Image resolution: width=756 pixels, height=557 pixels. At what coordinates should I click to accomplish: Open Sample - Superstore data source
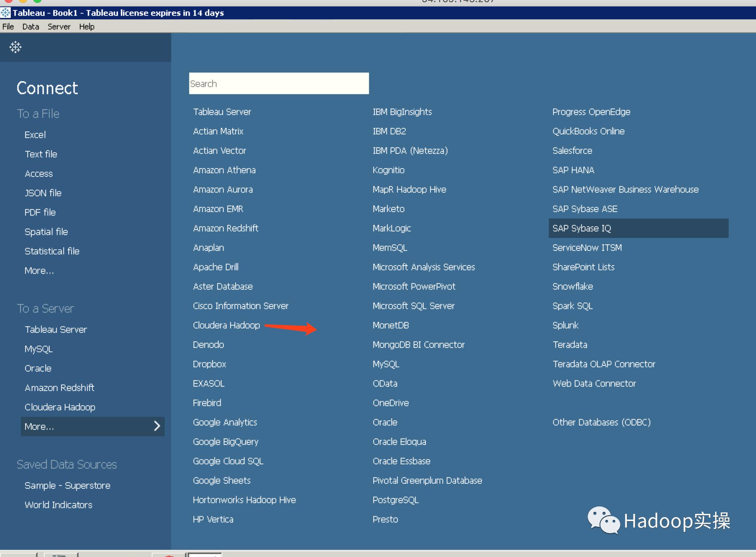coord(68,485)
